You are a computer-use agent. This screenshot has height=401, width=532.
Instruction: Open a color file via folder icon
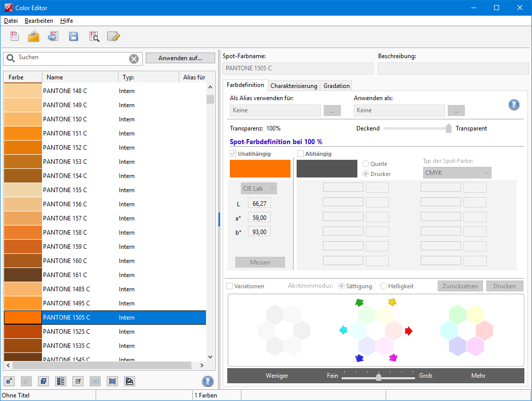click(x=34, y=36)
